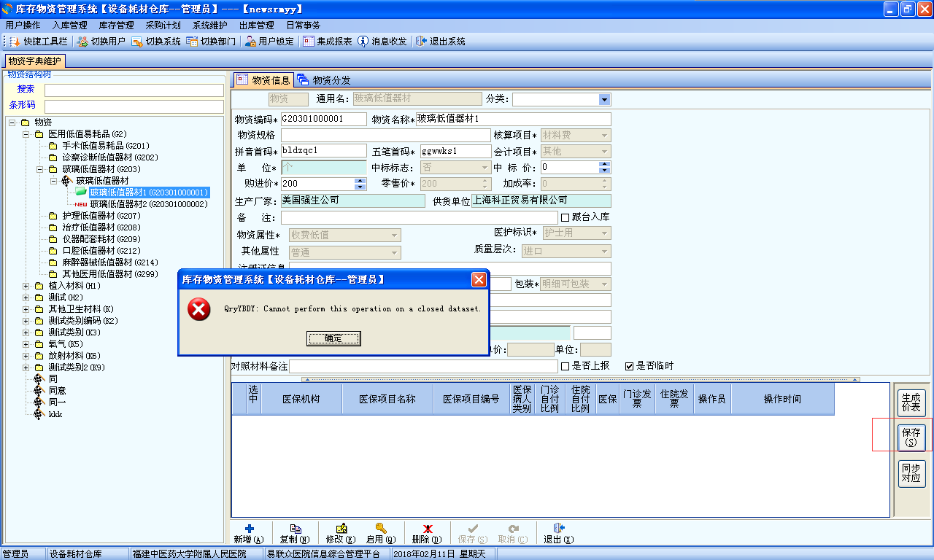Screen dimensions: 934x560
Task: Switch to the 物资分发 tab
Action: [324, 80]
